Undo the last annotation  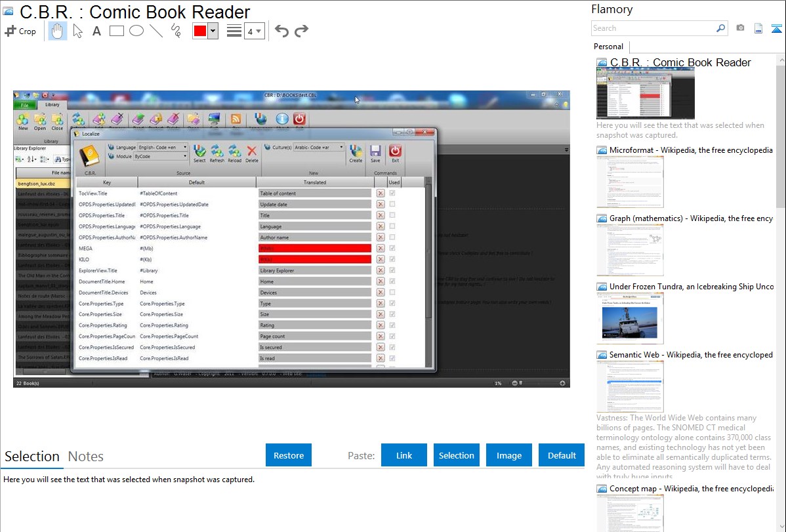coord(281,31)
